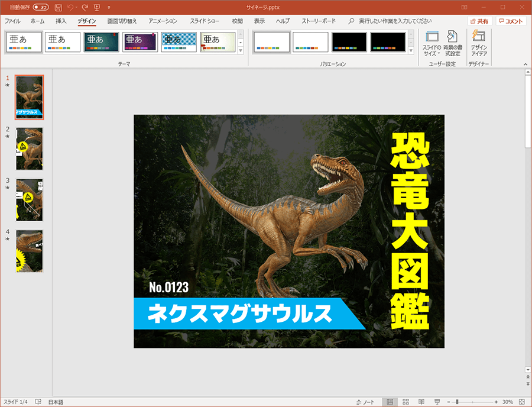Image resolution: width=532 pixels, height=407 pixels.
Task: Expand the Themes gallery more arrow
Action: click(x=241, y=51)
